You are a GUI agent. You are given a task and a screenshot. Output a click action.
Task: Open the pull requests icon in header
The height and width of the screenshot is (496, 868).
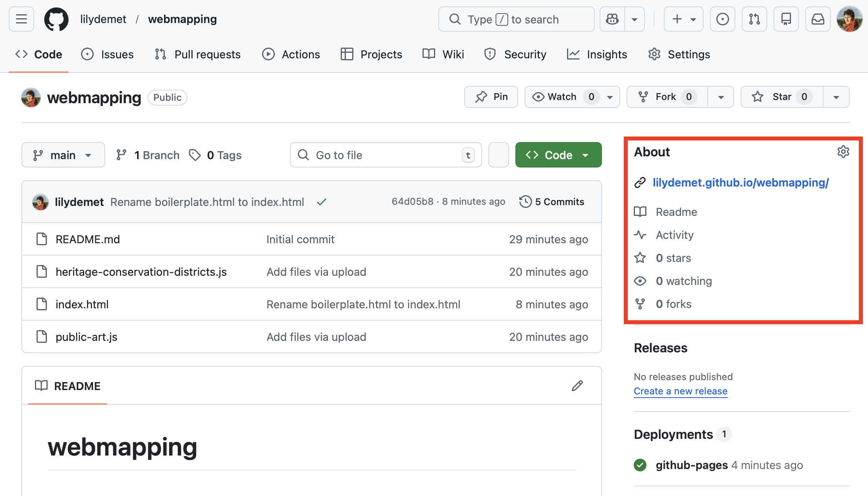coord(754,19)
